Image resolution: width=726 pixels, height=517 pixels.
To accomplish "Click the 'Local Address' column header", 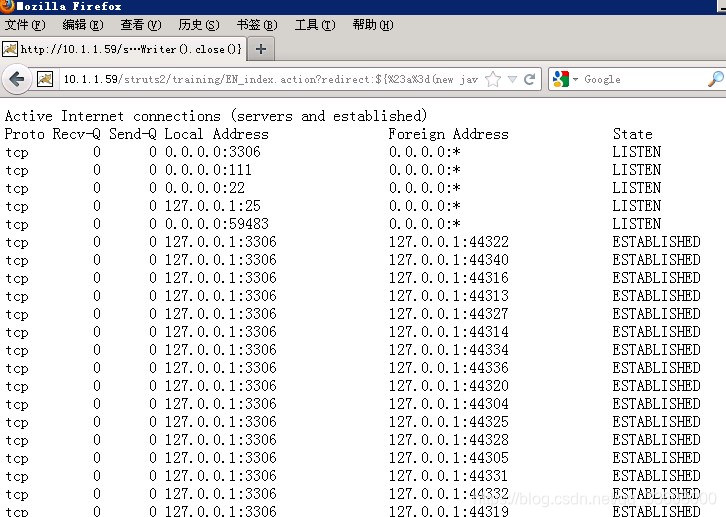I will pyautogui.click(x=216, y=134).
